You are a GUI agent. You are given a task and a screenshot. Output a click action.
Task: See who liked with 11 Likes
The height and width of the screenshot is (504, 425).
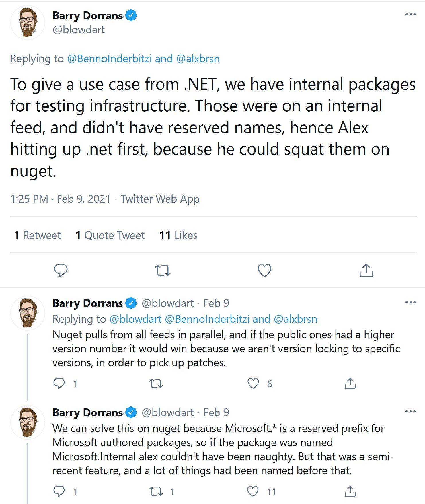click(x=178, y=235)
